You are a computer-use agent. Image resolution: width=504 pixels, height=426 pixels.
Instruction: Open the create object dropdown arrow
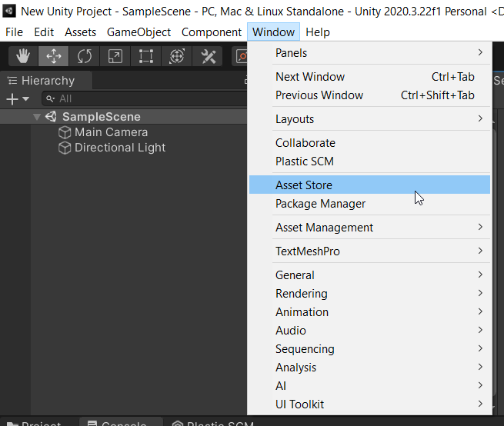pos(25,99)
